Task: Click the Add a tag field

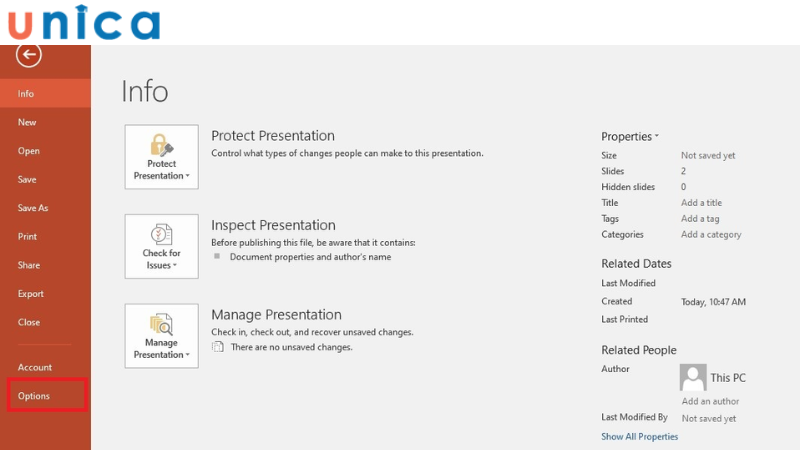Action: coord(700,219)
